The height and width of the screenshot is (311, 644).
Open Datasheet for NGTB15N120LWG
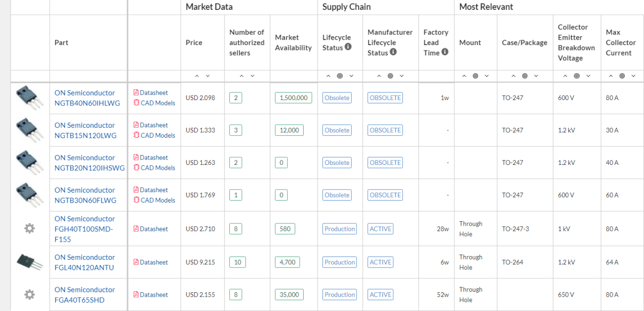click(x=151, y=125)
